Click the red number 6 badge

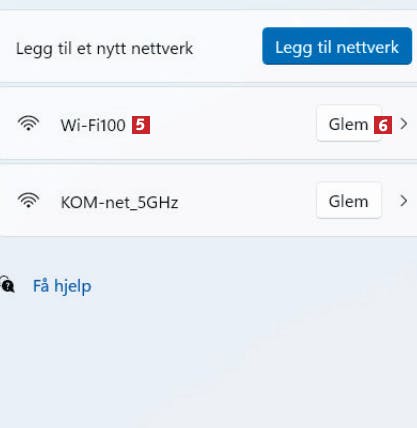click(383, 125)
